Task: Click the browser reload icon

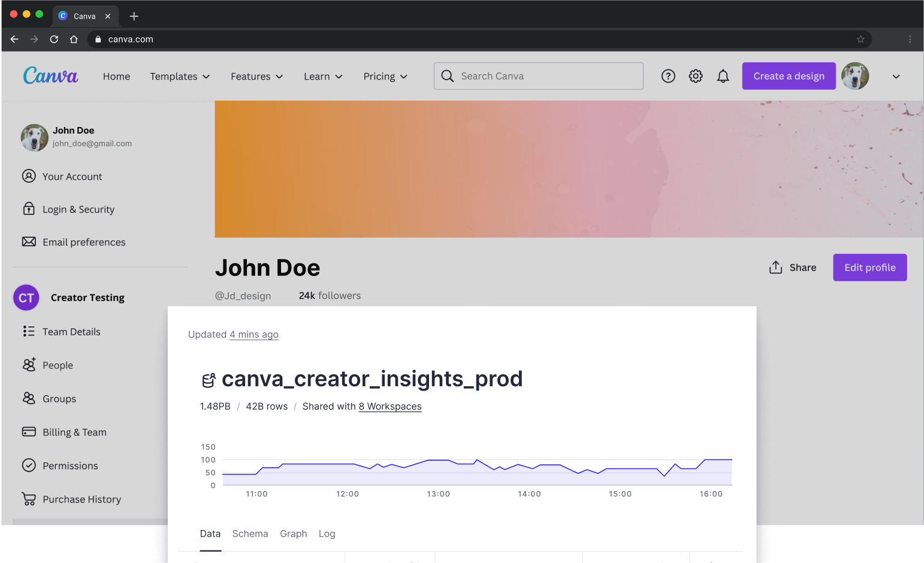Action: click(x=54, y=40)
